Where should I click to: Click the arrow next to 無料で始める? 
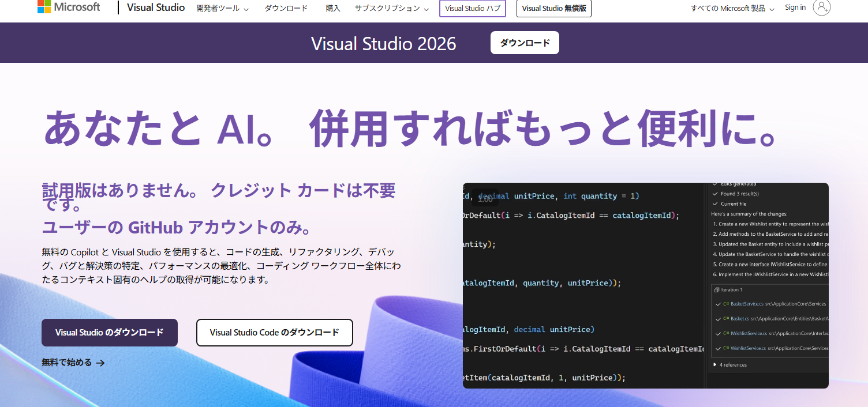coord(100,363)
